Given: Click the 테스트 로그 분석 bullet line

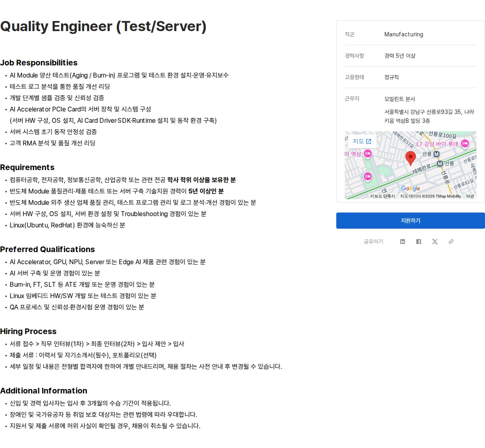Looking at the screenshot, I should 60,86.
